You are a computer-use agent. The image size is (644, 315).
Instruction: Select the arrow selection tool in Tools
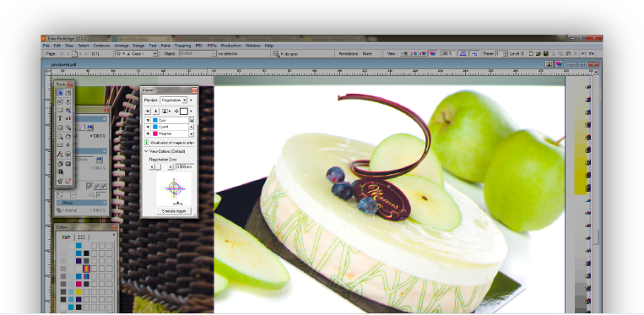[x=60, y=93]
